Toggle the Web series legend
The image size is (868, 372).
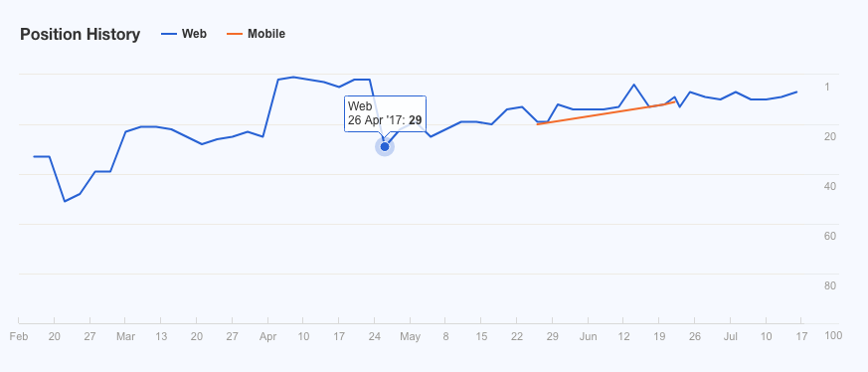(x=184, y=34)
